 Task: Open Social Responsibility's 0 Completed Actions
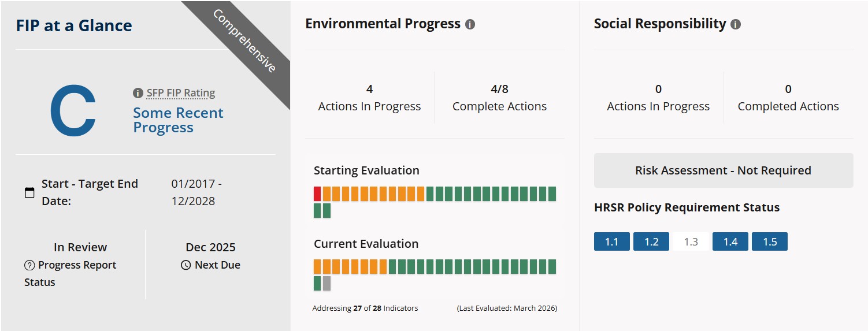click(x=788, y=98)
